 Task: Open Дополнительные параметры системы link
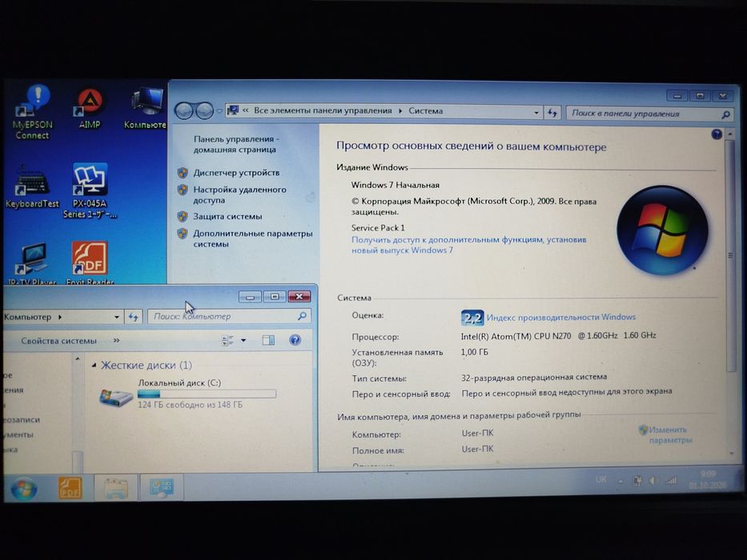coord(252,238)
